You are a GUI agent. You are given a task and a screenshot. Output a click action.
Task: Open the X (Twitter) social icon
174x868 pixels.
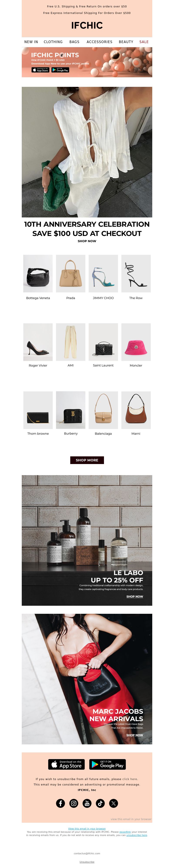click(113, 803)
